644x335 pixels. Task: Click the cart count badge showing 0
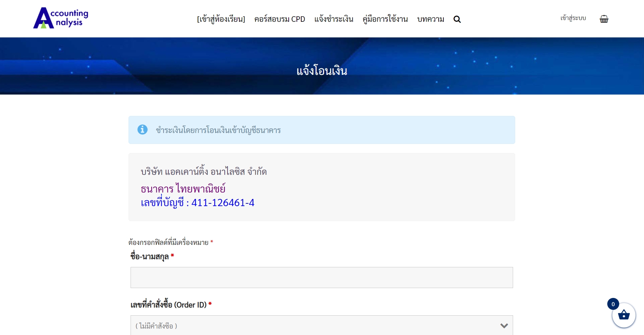[x=613, y=304]
